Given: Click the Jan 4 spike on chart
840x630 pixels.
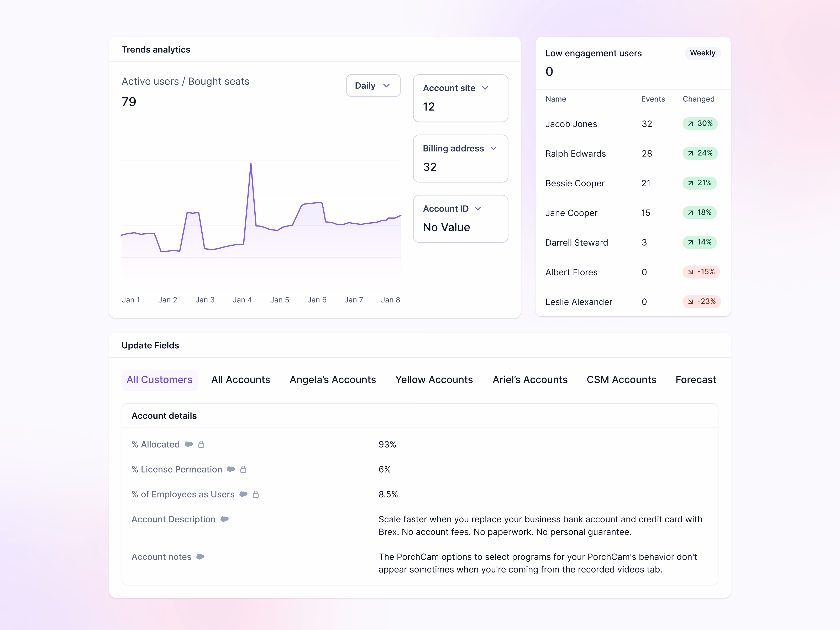Looking at the screenshot, I should click(251, 164).
